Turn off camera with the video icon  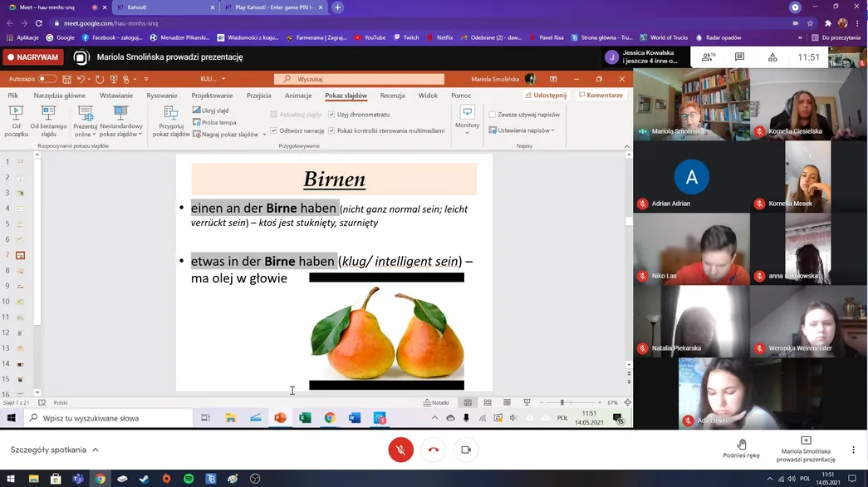click(466, 450)
